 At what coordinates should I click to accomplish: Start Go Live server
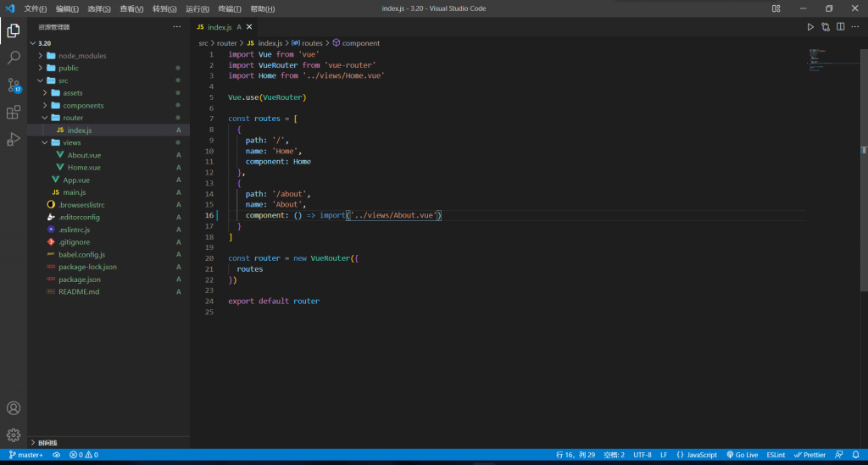click(x=742, y=455)
